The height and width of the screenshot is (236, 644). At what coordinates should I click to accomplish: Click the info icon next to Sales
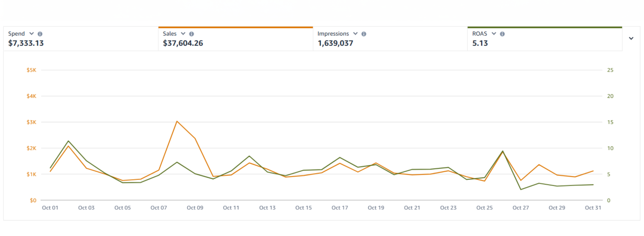191,34
